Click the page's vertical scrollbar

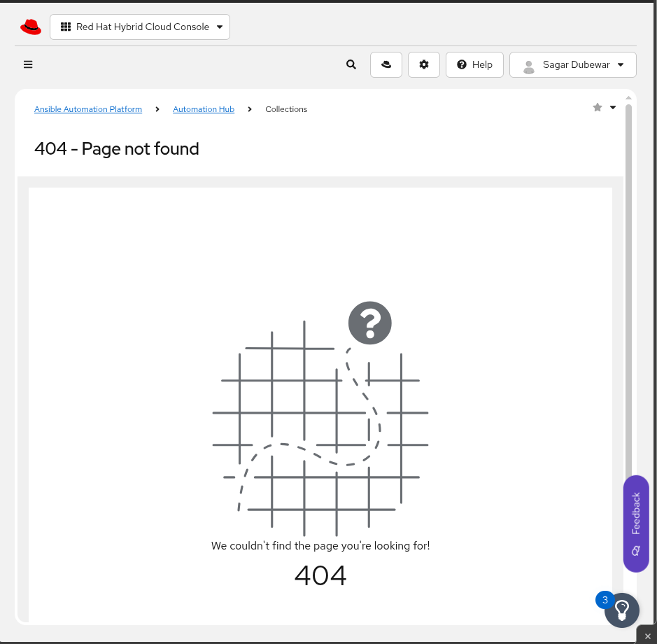coord(628,293)
